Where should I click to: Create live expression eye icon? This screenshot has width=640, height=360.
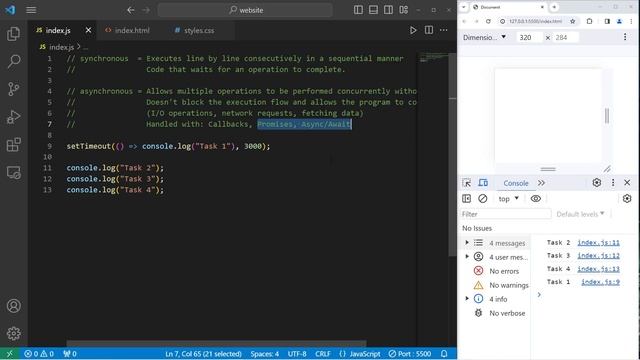pos(536,199)
